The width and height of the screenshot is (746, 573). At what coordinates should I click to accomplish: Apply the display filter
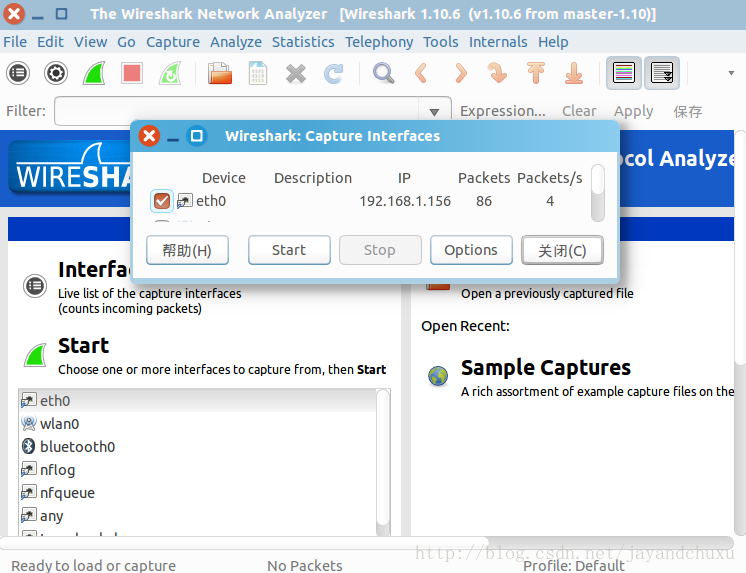coord(633,111)
